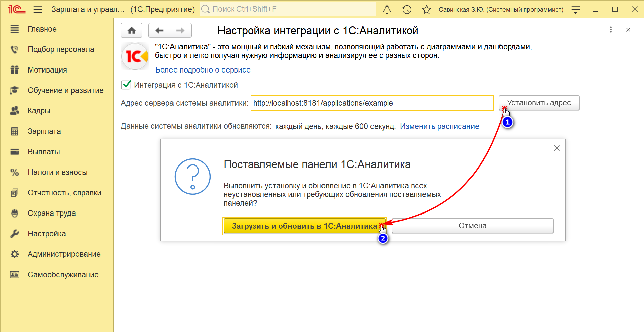Go to the home page
Viewport: 644px width, 332px height.
132,31
